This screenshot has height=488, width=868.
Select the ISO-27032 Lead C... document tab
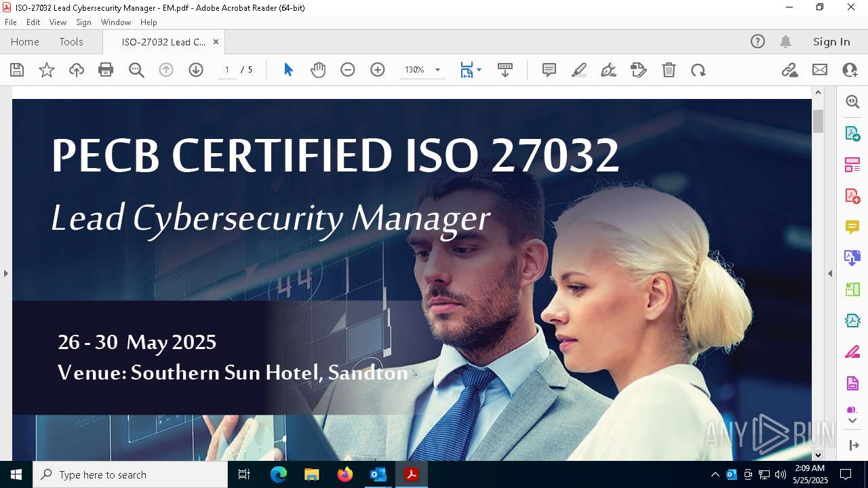click(163, 42)
